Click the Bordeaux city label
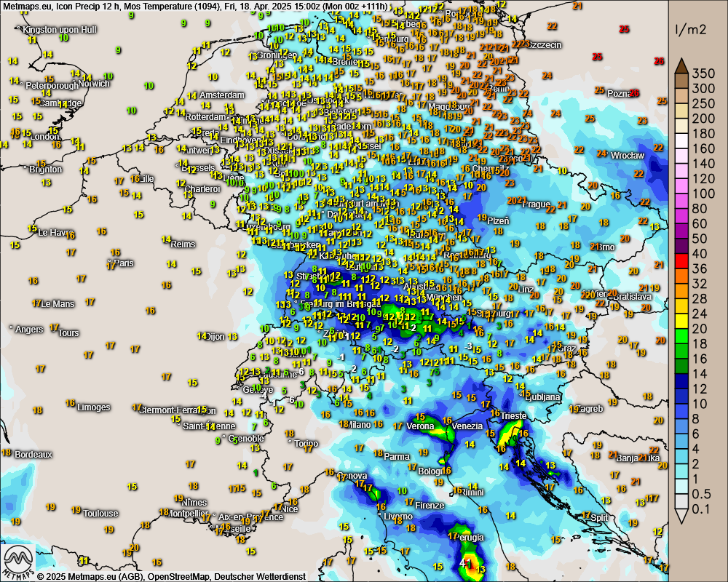728x582 pixels. (x=33, y=454)
